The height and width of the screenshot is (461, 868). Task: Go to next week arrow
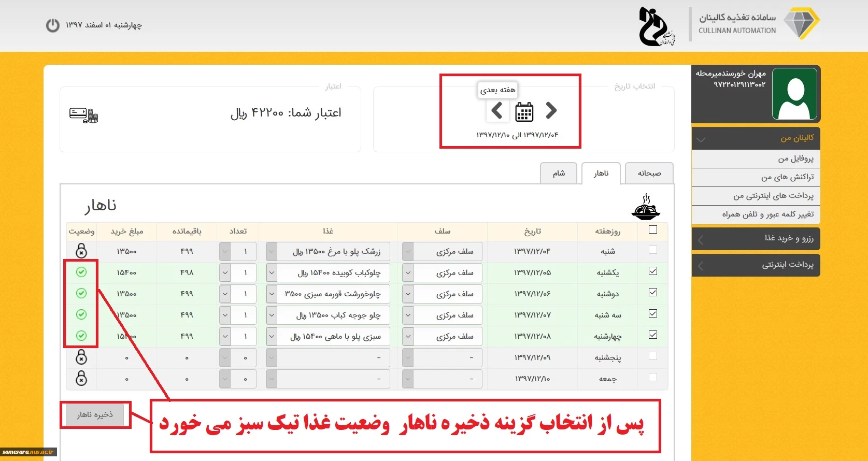496,110
